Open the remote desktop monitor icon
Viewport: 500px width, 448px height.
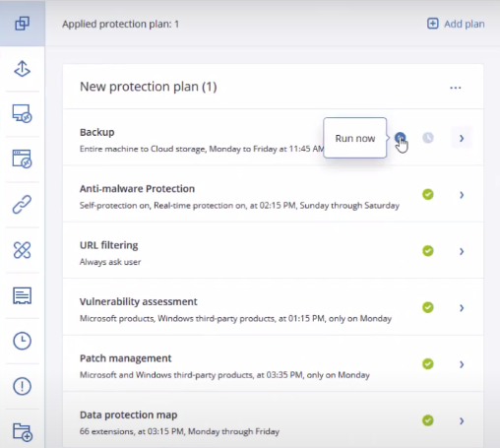coord(22,113)
